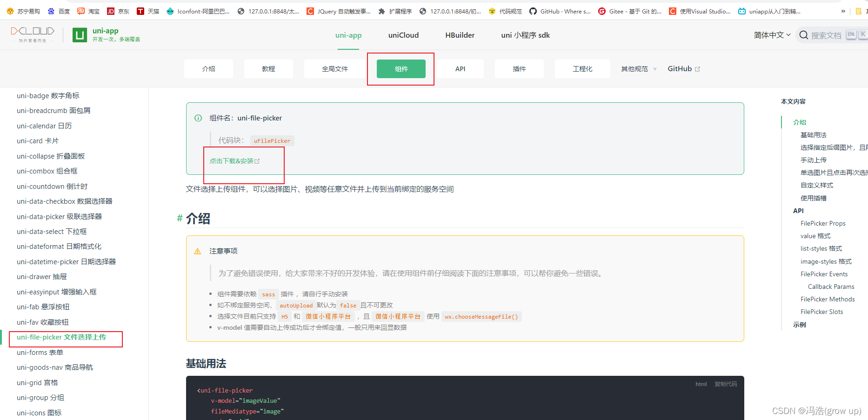The width and height of the screenshot is (868, 420).
Task: Open uni-combox 组合框 in sidebar
Action: point(47,171)
